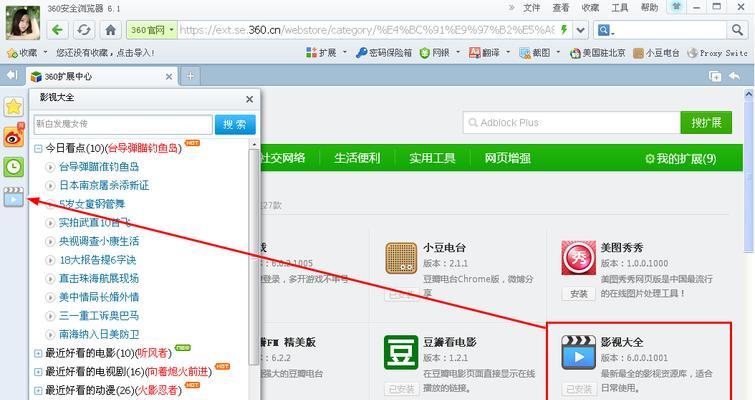Click the lightning speed mode icon in address bar
Image resolution: width=755 pixels, height=400 pixels.
563,30
